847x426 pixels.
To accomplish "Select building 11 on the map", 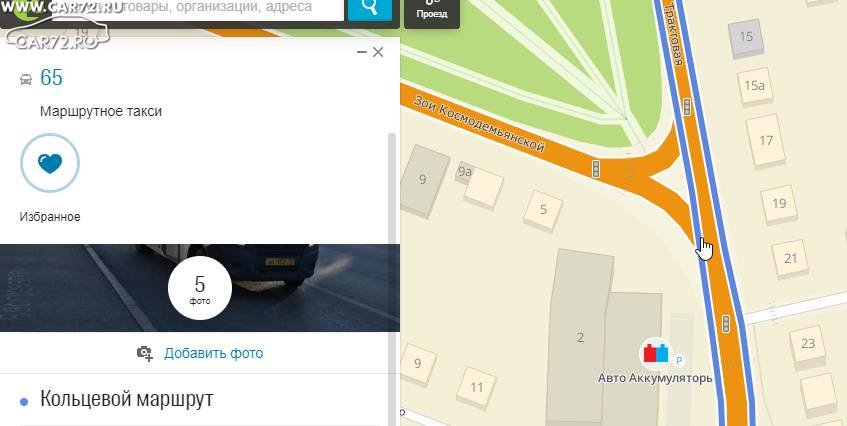I will pos(476,387).
